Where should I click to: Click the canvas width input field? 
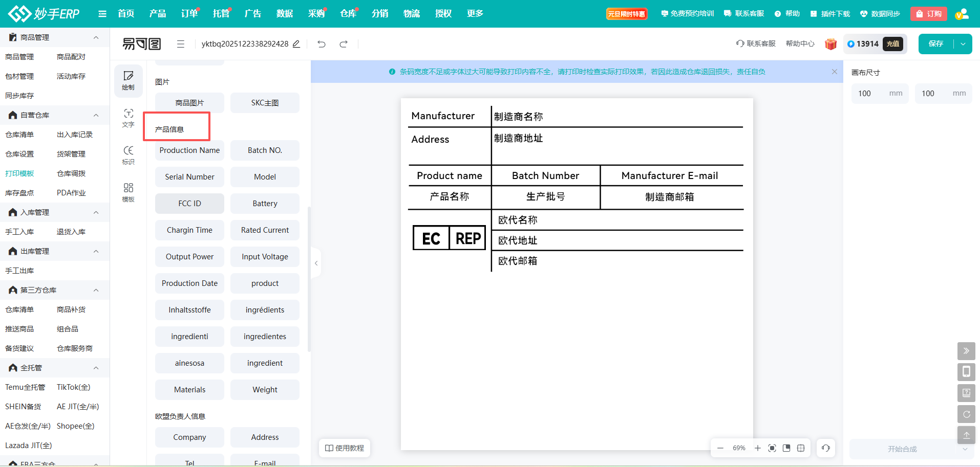click(x=872, y=94)
